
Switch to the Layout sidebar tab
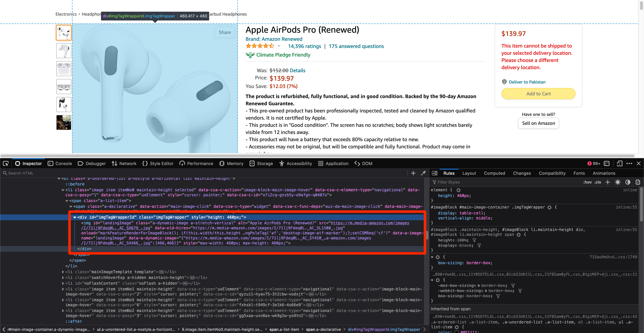pos(469,173)
